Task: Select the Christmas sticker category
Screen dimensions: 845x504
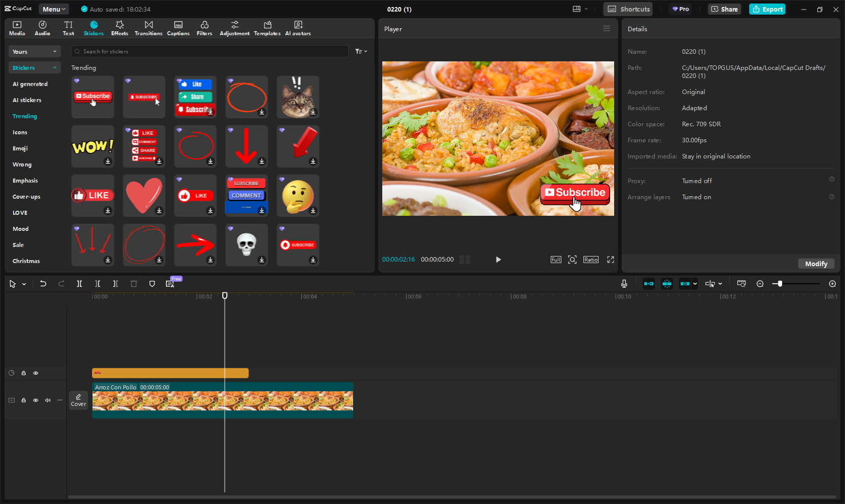Action: (x=26, y=261)
